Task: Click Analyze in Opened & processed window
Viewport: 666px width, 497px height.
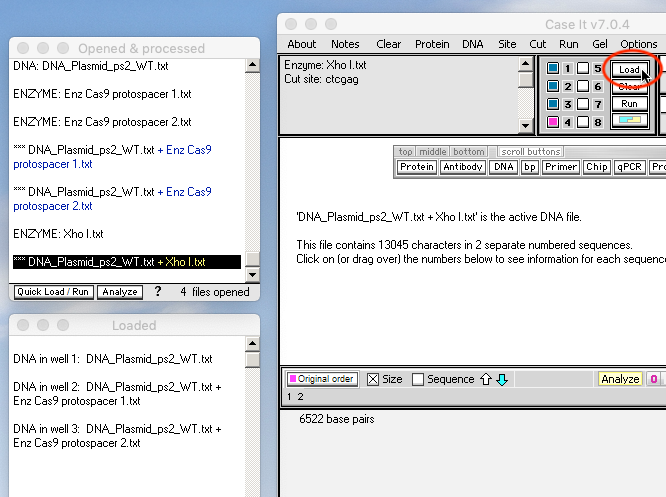Action: (120, 292)
